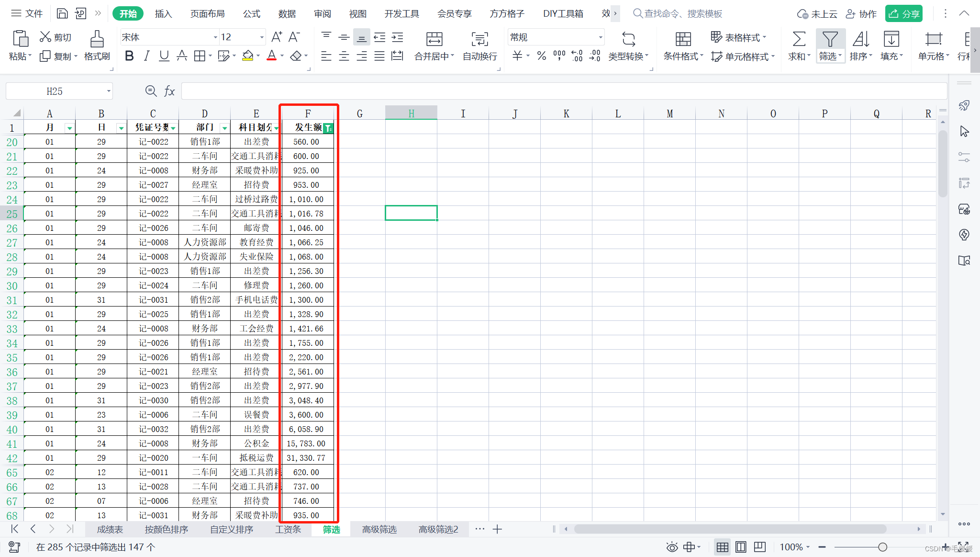The image size is (980, 557).
Task: Toggle bold formatting
Action: (129, 56)
